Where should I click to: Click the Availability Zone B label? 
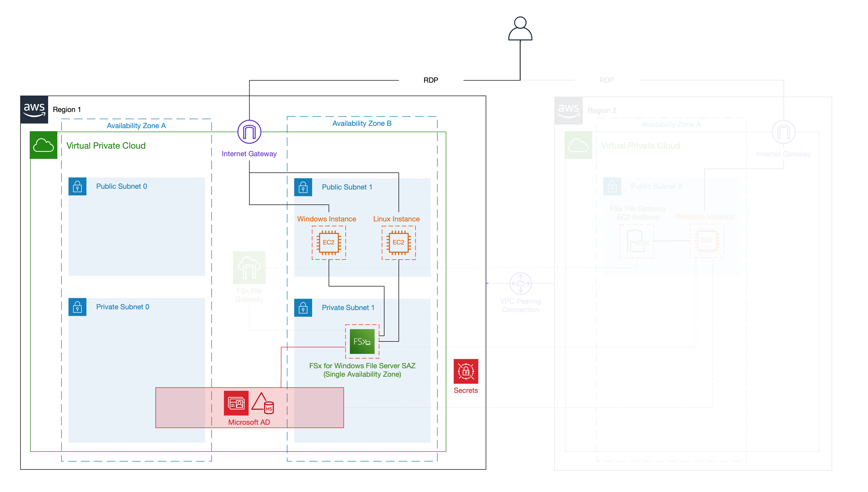click(362, 123)
